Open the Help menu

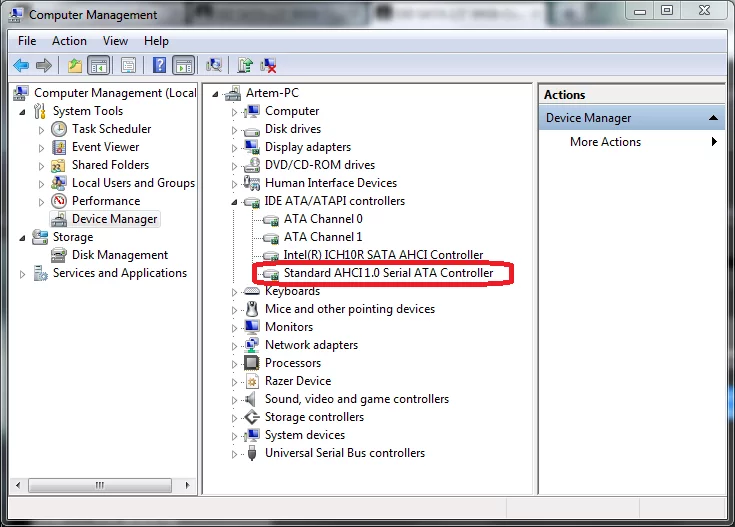(156, 41)
